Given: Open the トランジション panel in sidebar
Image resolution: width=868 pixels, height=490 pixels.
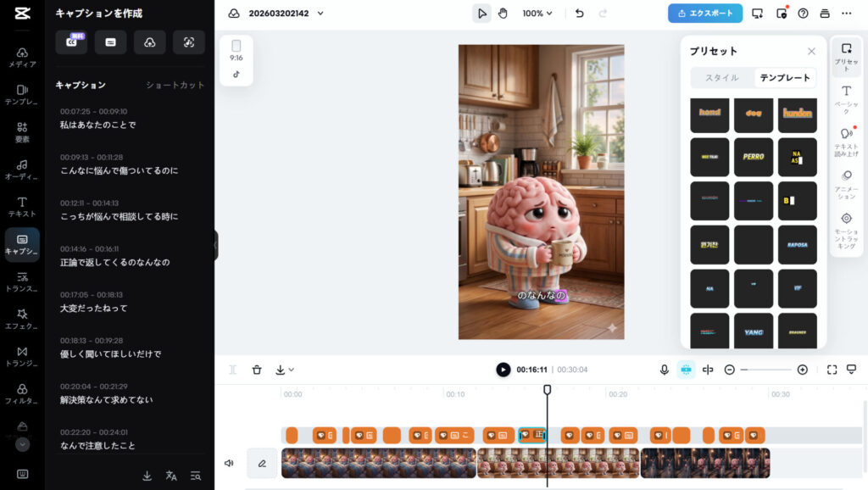Looking at the screenshot, I should coord(22,356).
